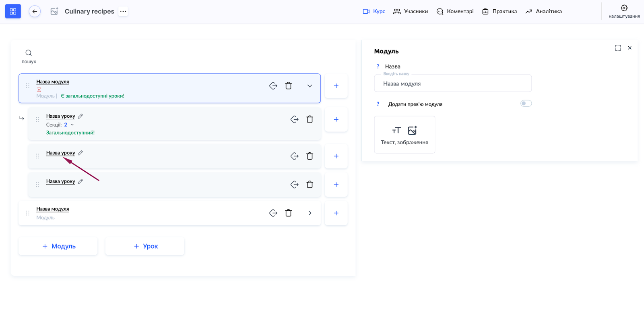
Task: Switch to the Аналітика tab
Action: click(543, 11)
